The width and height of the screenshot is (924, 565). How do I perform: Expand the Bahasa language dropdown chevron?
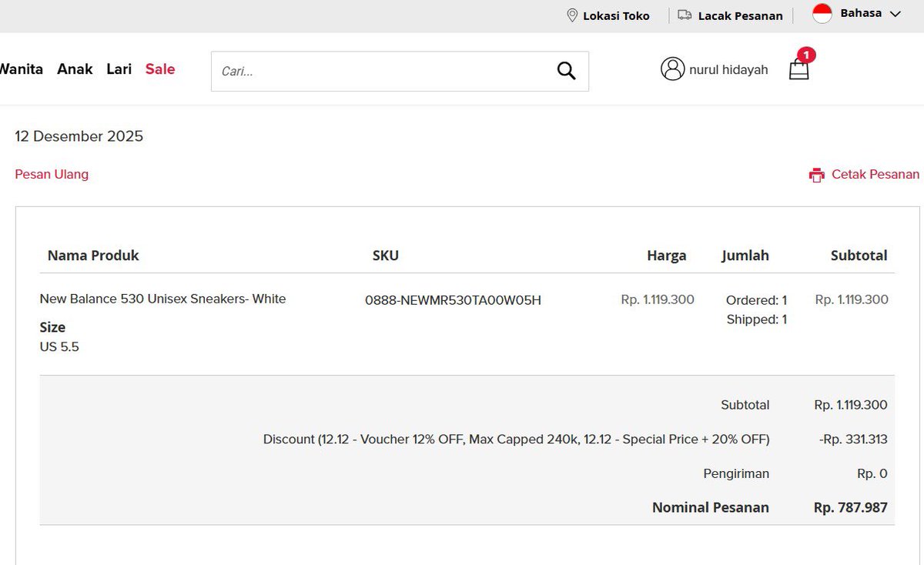[x=895, y=14]
